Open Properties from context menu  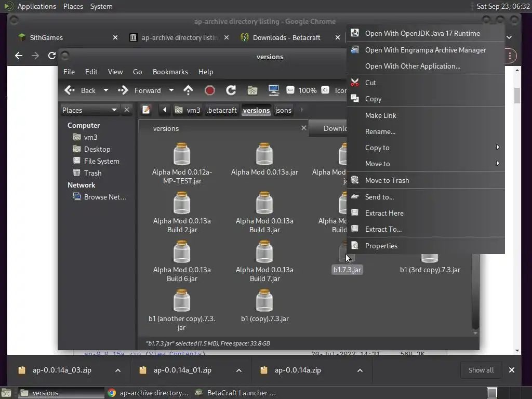click(x=425, y=246)
